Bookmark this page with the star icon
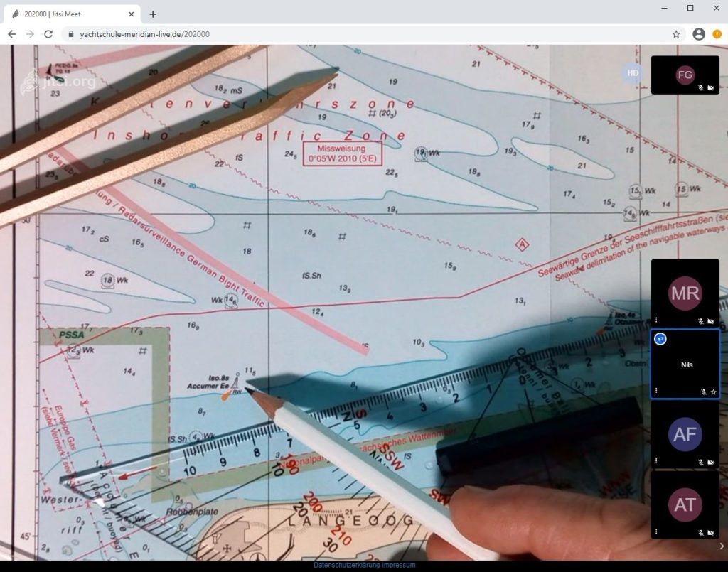Image resolution: width=728 pixels, height=572 pixels. point(676,34)
